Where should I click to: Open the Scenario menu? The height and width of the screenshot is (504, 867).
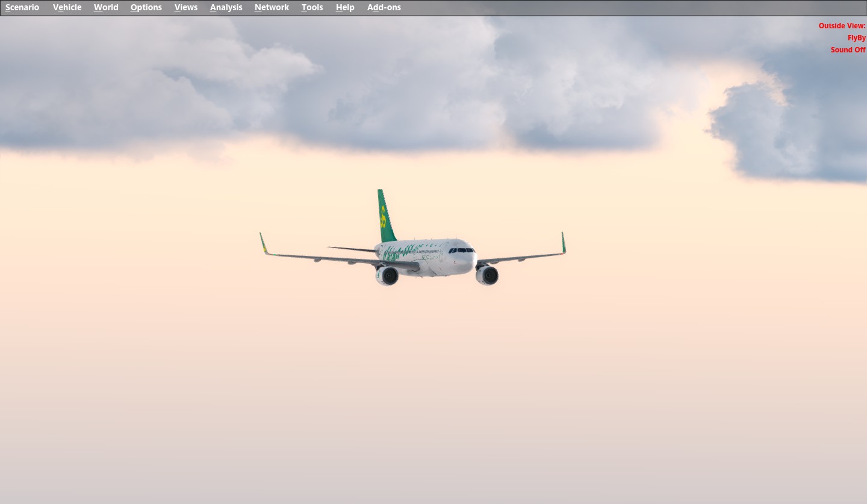[x=22, y=8]
